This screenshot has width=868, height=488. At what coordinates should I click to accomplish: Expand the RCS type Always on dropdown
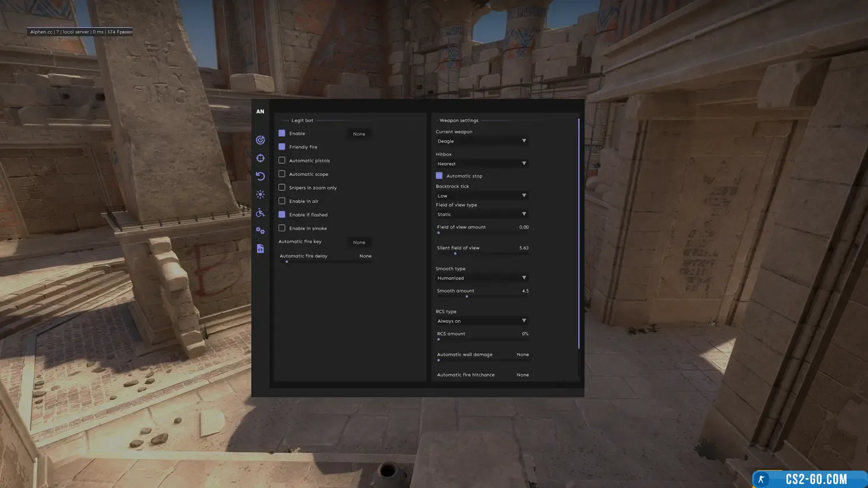481,321
